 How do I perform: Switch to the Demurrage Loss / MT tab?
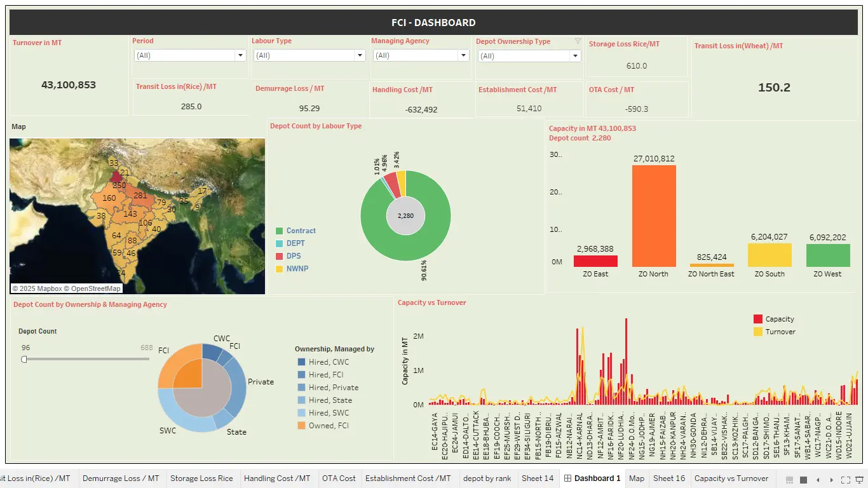pyautogui.click(x=121, y=478)
